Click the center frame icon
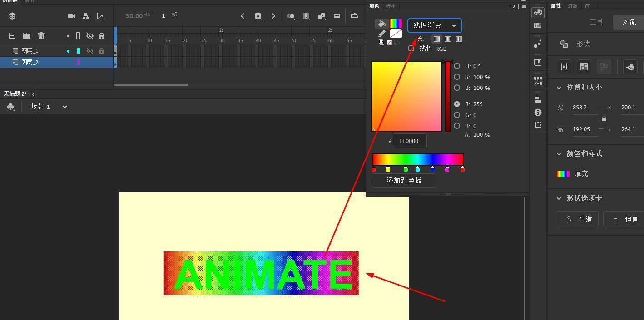This screenshot has height=320, width=644. pos(337,16)
